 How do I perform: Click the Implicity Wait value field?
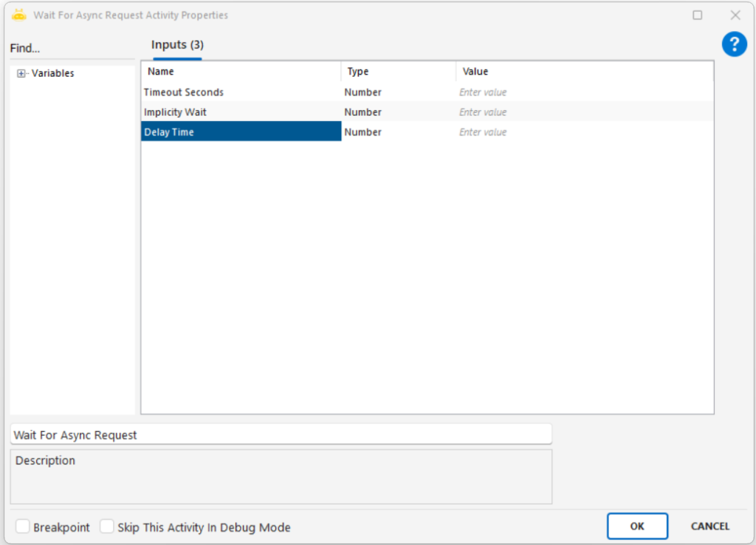click(583, 112)
